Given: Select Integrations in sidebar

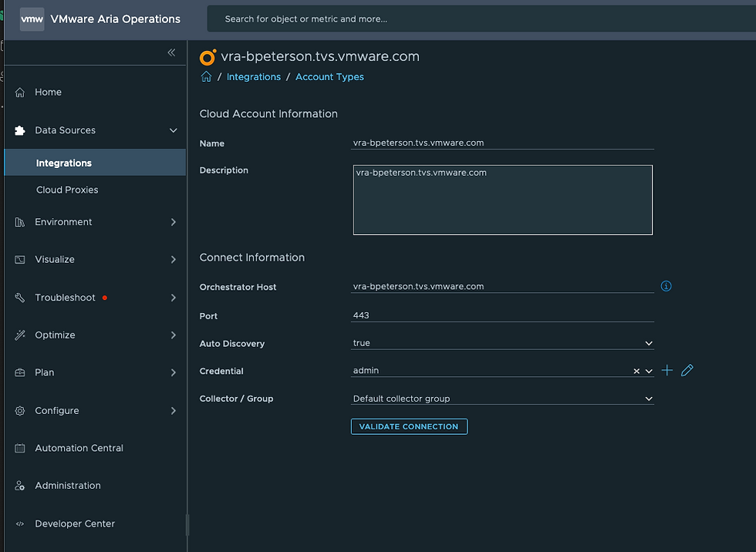Looking at the screenshot, I should click(95, 163).
